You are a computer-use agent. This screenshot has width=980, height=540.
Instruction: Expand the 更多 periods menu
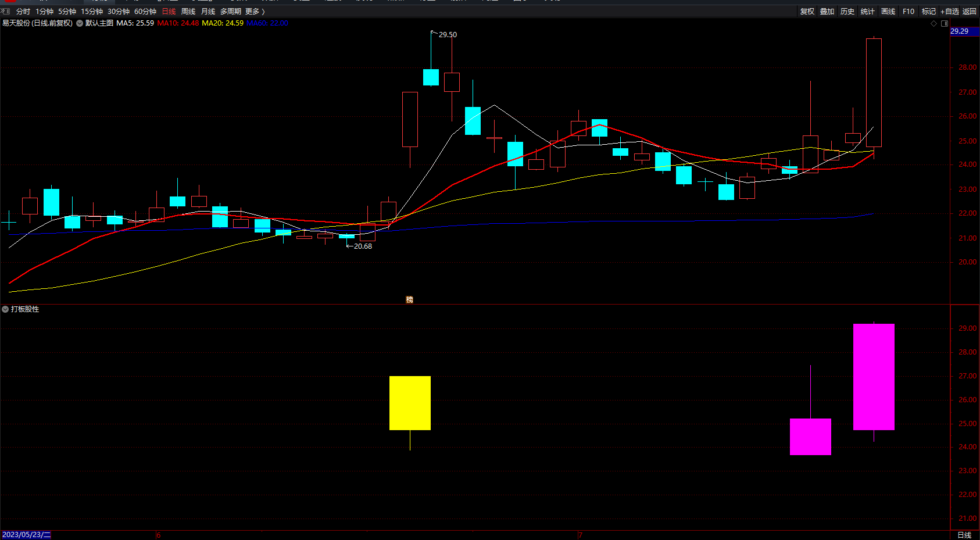[255, 12]
